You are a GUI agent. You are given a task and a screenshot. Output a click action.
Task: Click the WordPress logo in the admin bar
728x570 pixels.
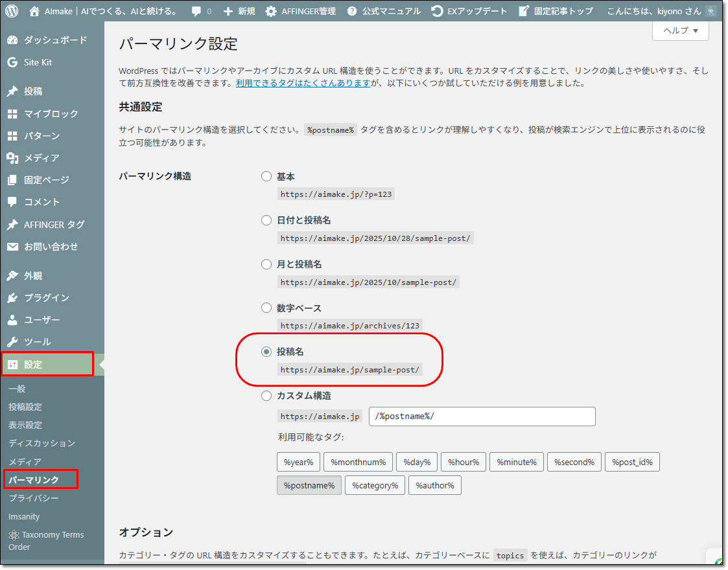[11, 10]
